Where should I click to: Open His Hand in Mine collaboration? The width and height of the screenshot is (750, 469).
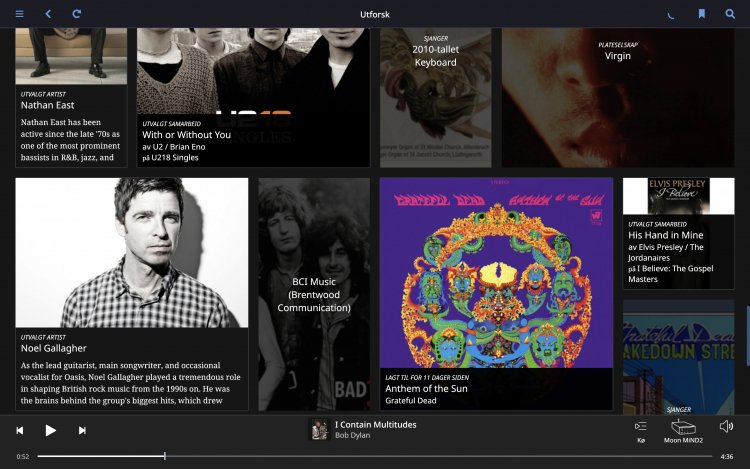[x=678, y=234]
